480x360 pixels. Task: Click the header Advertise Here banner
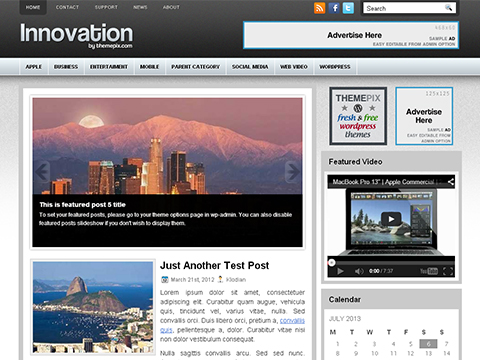351,35
